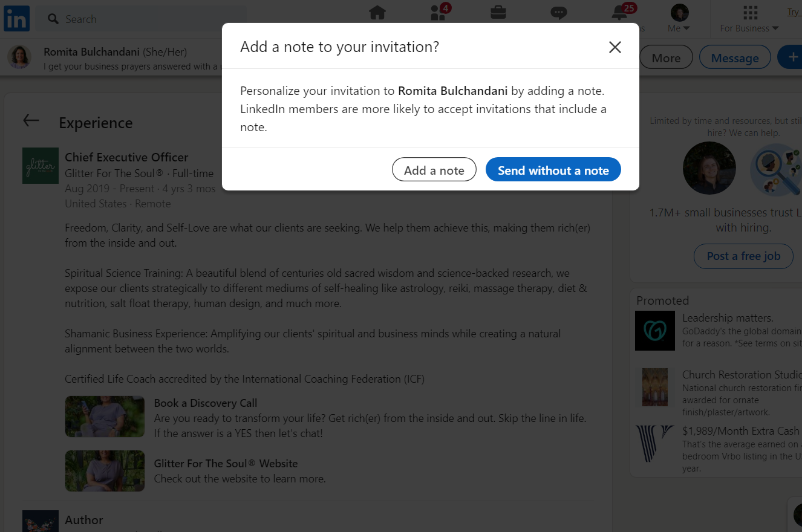Screen dimensions: 802x532
Task: Click the Add a note button
Action: pos(434,170)
